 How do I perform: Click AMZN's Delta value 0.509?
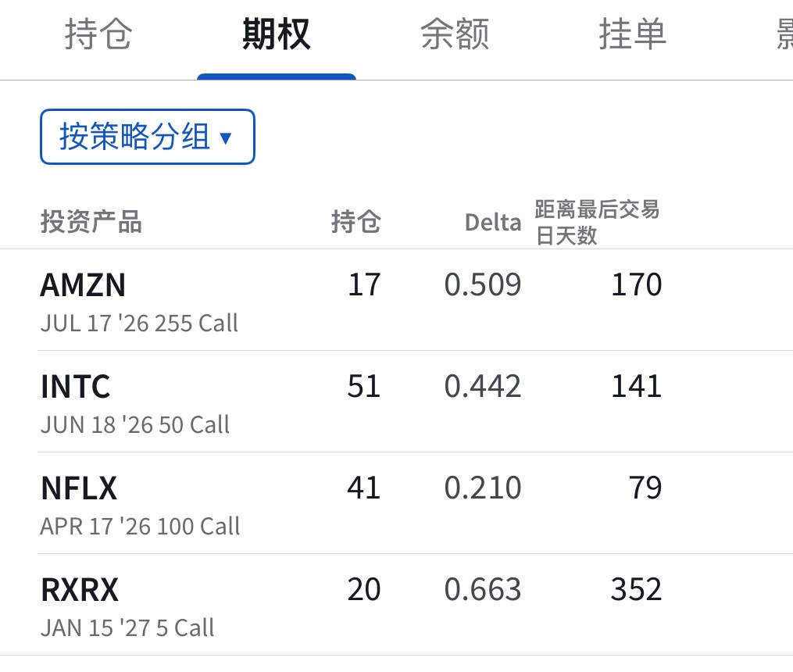[482, 285]
